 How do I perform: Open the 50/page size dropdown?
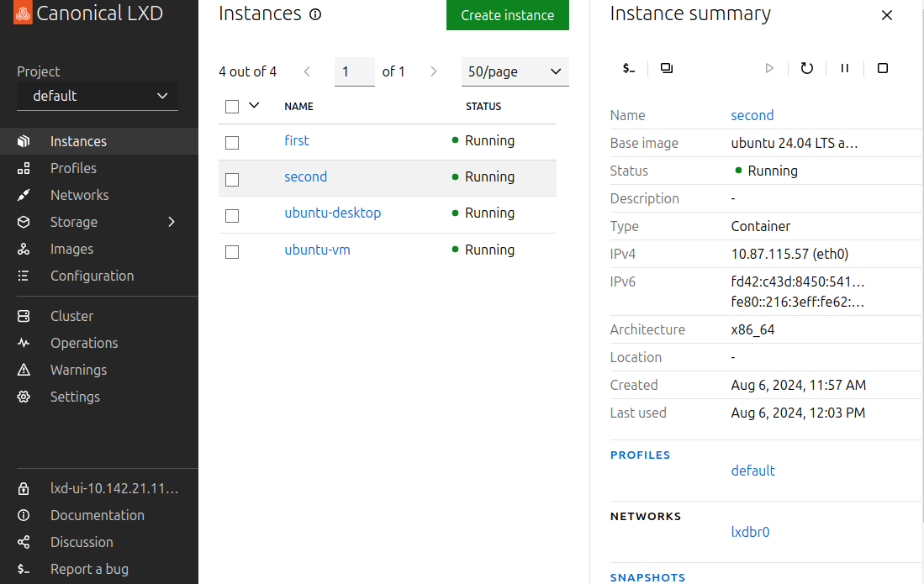[515, 72]
